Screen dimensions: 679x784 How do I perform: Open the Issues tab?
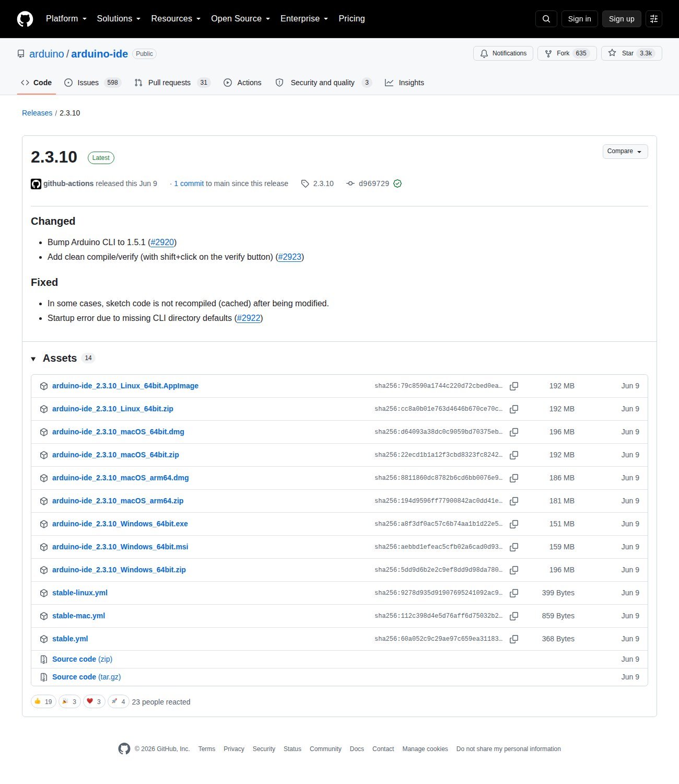click(x=92, y=83)
